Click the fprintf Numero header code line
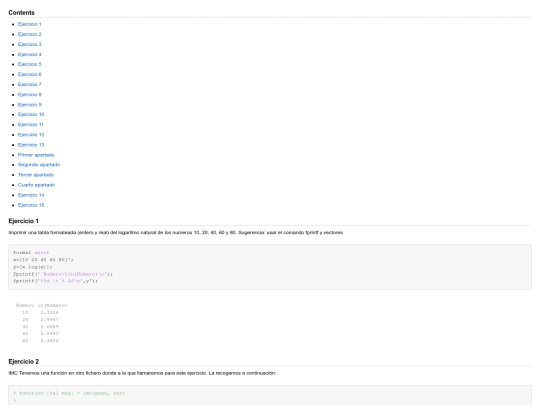Viewport: 540px width, 405px height. pyautogui.click(x=63, y=274)
